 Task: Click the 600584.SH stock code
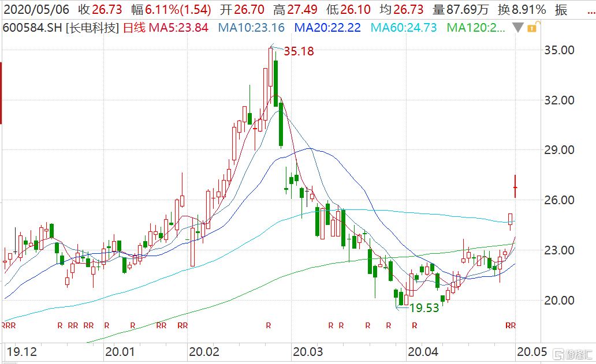pyautogui.click(x=32, y=28)
